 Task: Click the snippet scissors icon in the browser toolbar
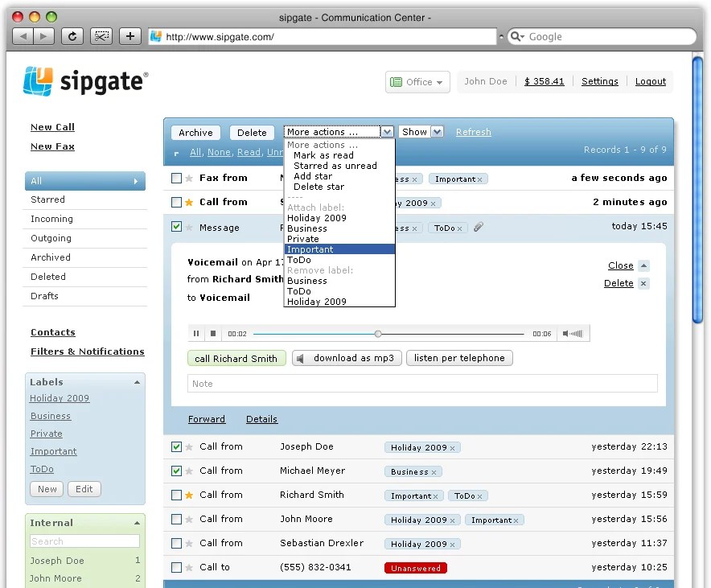[x=101, y=35]
